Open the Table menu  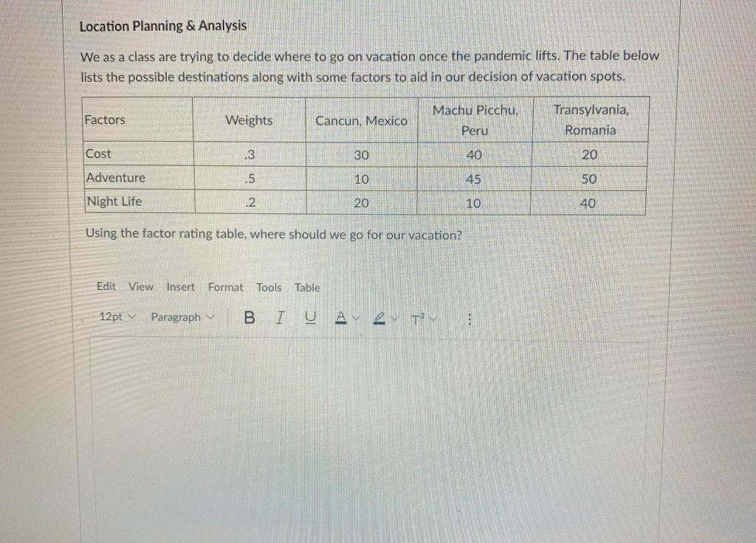(307, 287)
